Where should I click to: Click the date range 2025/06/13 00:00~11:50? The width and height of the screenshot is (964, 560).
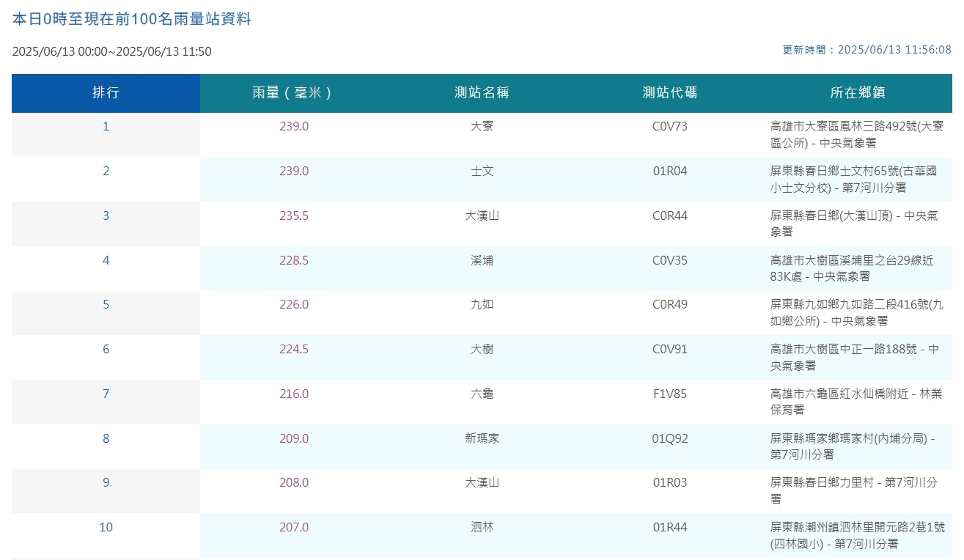click(x=112, y=51)
